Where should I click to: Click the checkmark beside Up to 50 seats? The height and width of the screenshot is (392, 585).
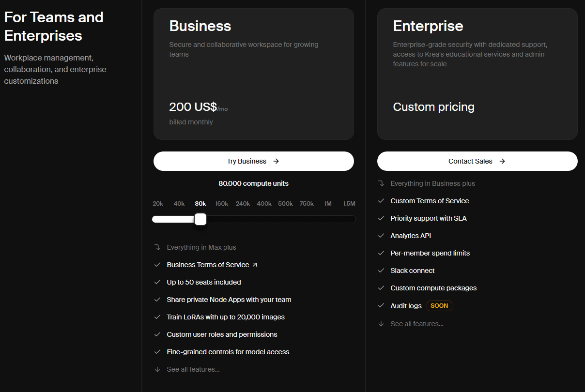[x=157, y=282]
